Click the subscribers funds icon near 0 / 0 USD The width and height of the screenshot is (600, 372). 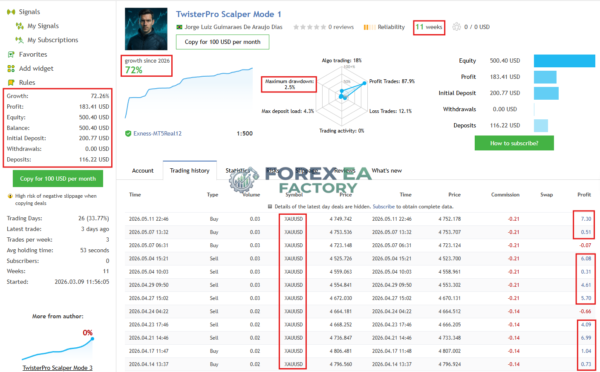[x=457, y=27]
